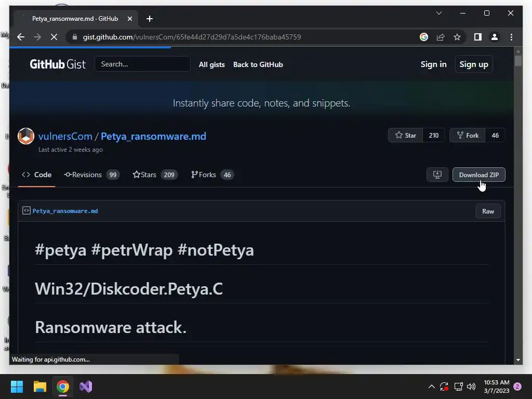Screen dimensions: 532x399
Task: Stop page loading with X button
Action: click(x=54, y=37)
